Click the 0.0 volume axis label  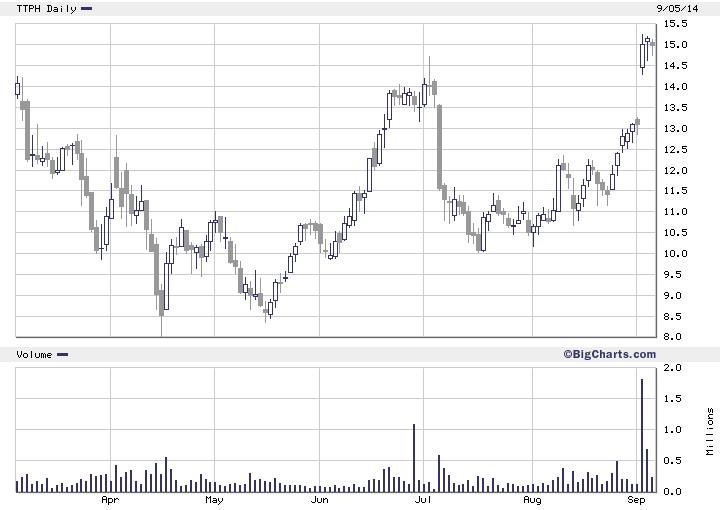673,492
